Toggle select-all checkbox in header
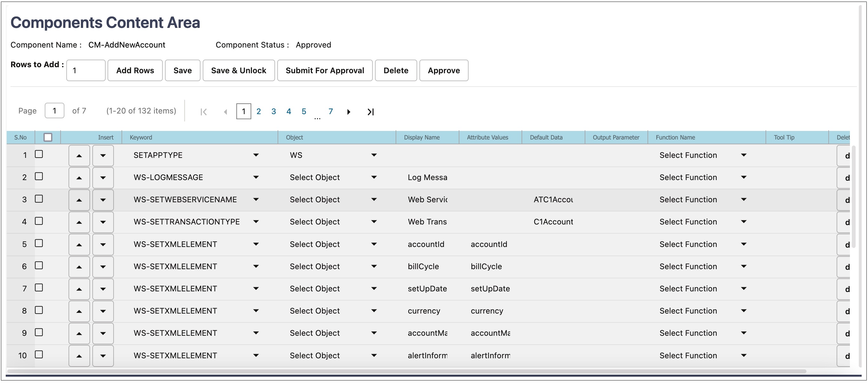Image resolution: width=868 pixels, height=383 pixels. click(x=48, y=137)
